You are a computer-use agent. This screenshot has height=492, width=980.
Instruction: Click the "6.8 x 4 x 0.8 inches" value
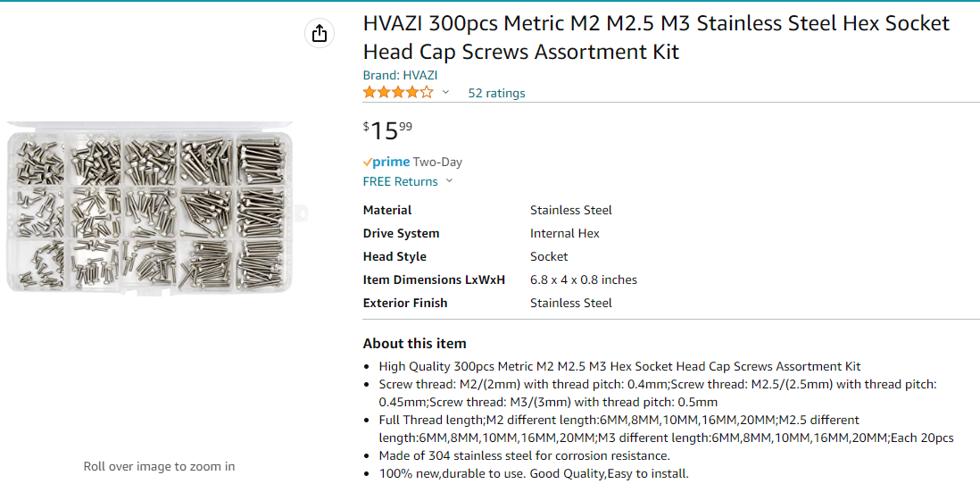[584, 279]
